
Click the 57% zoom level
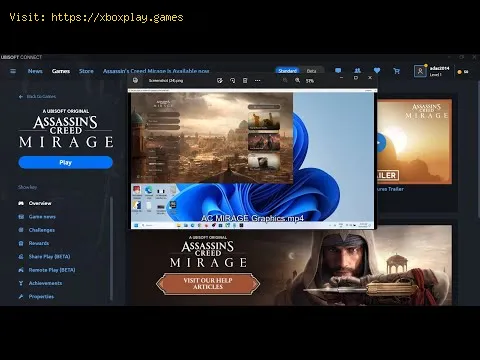310,81
